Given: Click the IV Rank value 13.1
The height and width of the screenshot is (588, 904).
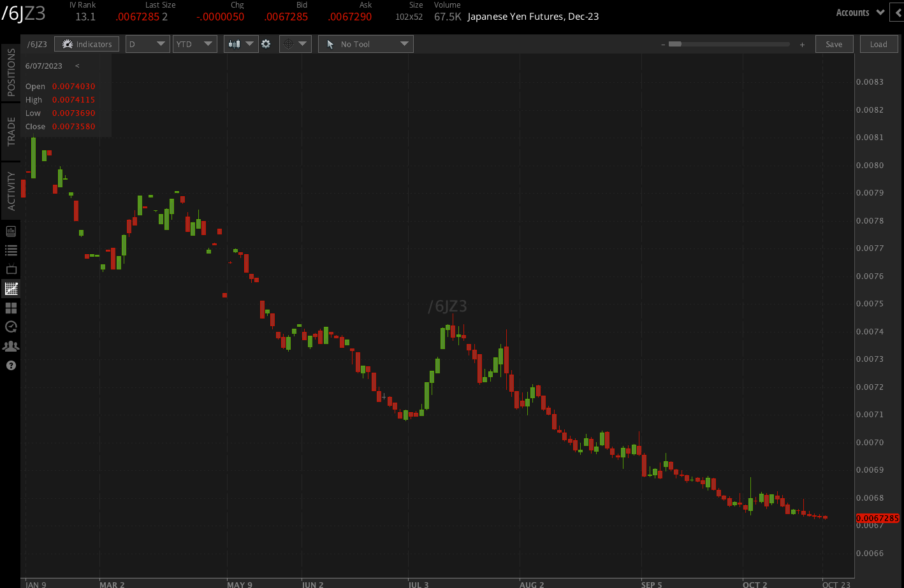Looking at the screenshot, I should [x=85, y=17].
